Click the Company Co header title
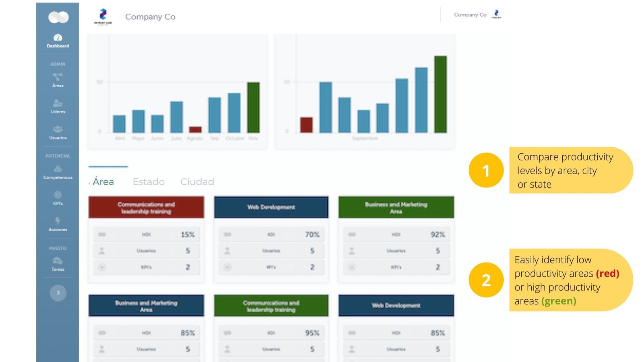 tap(150, 17)
